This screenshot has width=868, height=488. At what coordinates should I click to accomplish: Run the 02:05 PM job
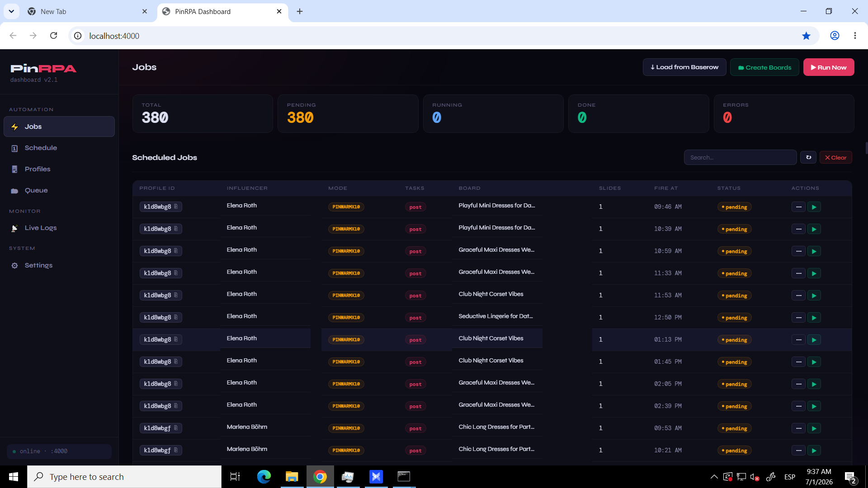click(814, 384)
